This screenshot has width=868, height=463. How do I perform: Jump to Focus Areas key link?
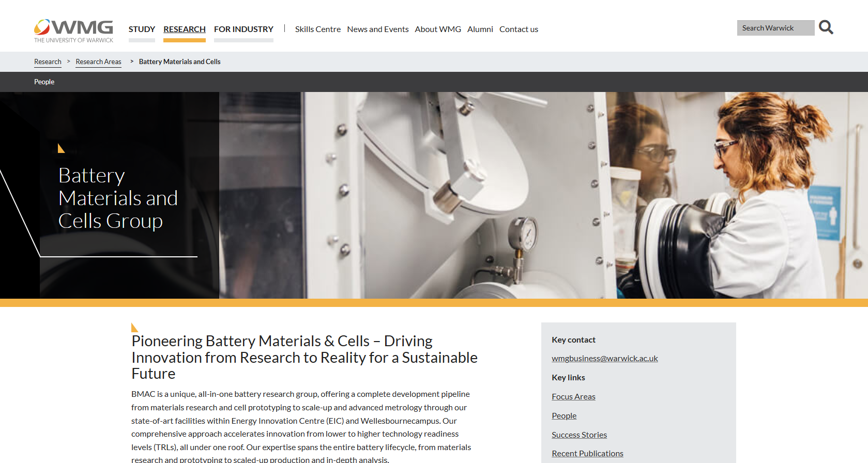pos(573,396)
